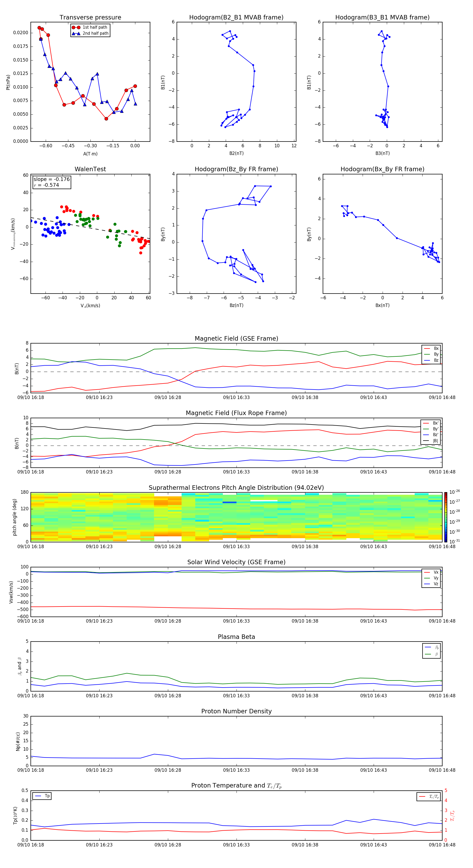Click the 'Hodogram(B2_B1 MVAB frame)' title
The width and height of the screenshot is (473, 868).
[236, 17]
